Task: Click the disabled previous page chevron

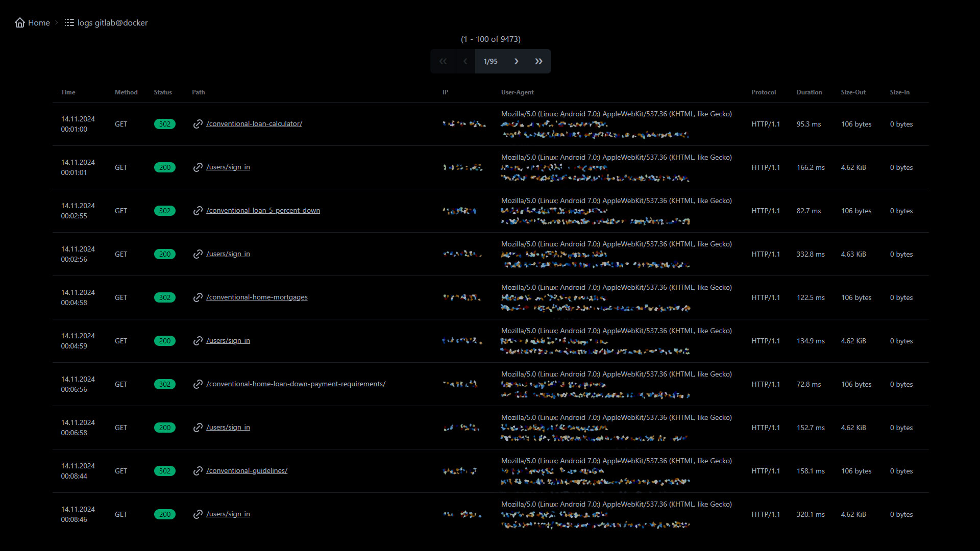Action: pyautogui.click(x=465, y=61)
